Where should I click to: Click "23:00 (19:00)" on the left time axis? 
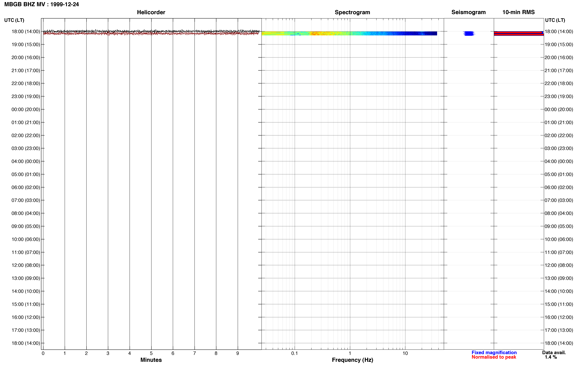click(x=26, y=96)
